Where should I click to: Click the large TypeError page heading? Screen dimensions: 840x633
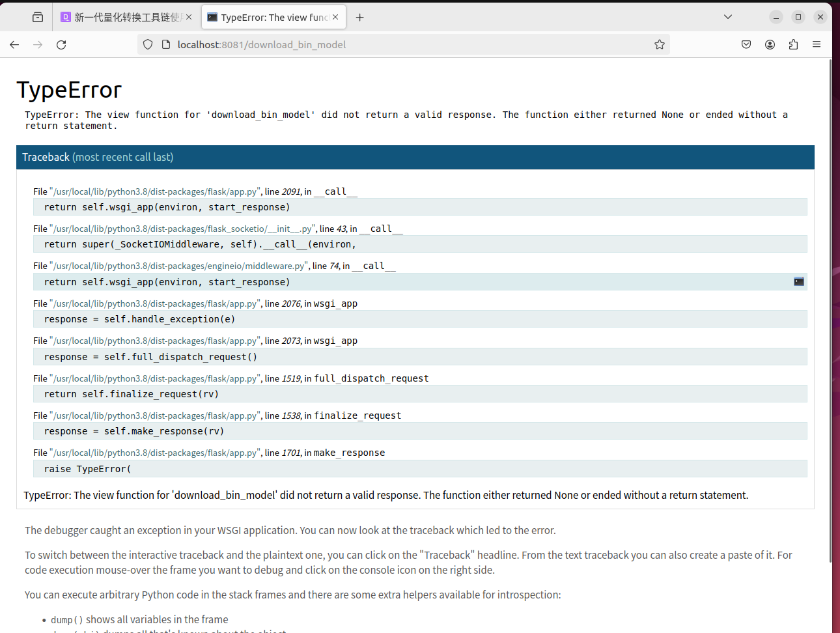pyautogui.click(x=69, y=90)
